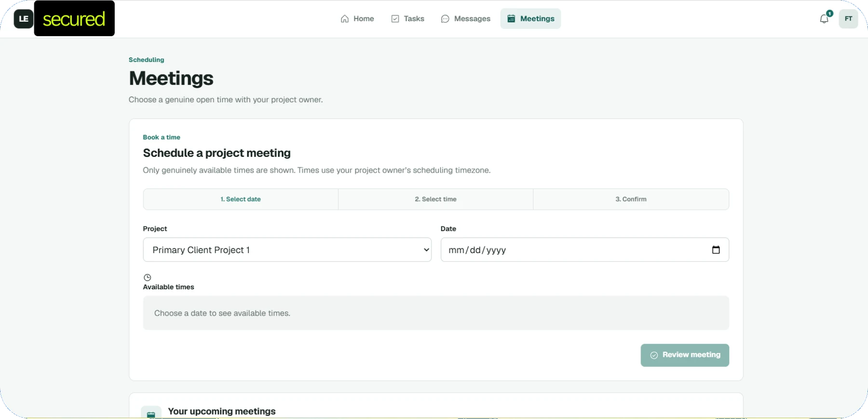Image resolution: width=868 pixels, height=419 pixels.
Task: Click the clock icon above Available times
Action: coord(148,278)
